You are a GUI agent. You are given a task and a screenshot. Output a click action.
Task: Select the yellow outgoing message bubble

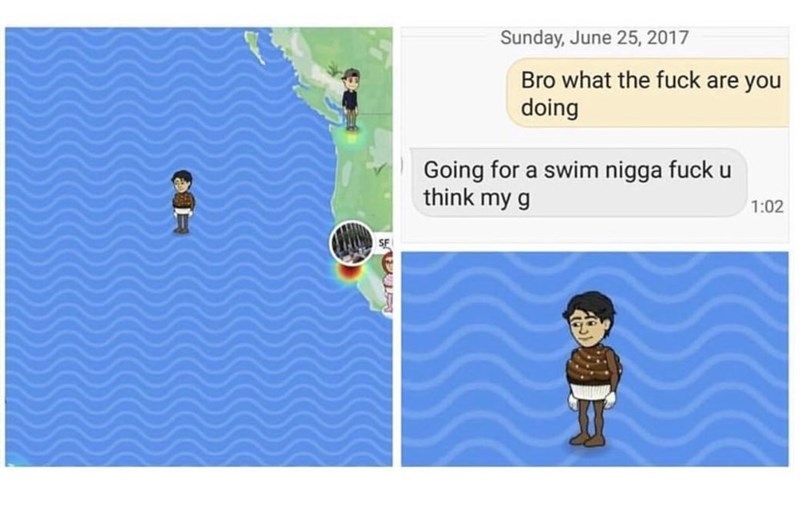(647, 93)
